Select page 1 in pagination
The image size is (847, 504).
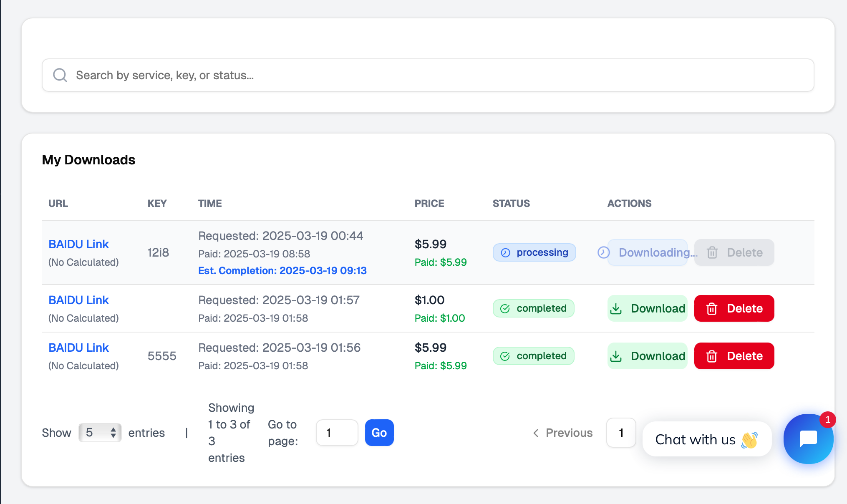(x=621, y=433)
